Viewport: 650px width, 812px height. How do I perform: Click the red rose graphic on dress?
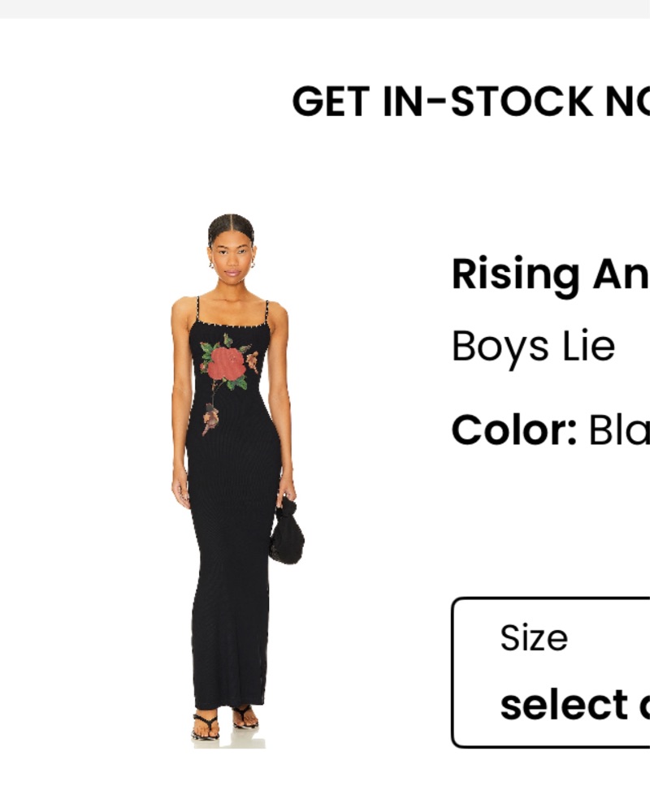point(226,364)
